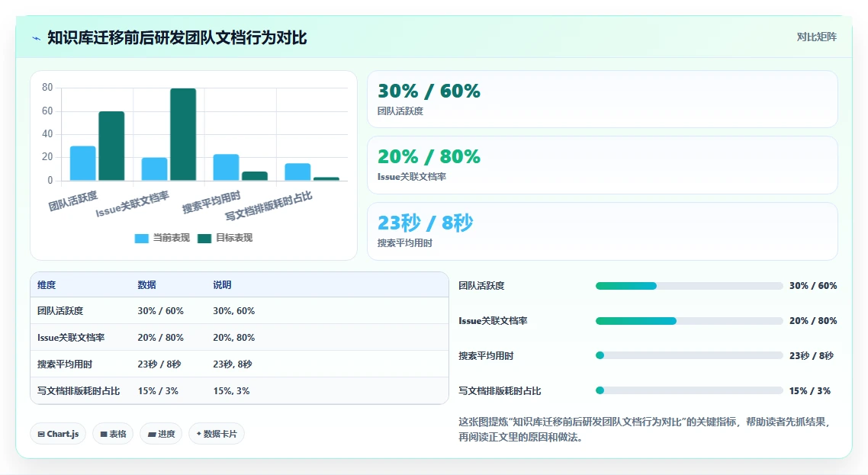The height and width of the screenshot is (475, 868).
Task: Click the table data value 30% / 60%
Action: coord(160,311)
